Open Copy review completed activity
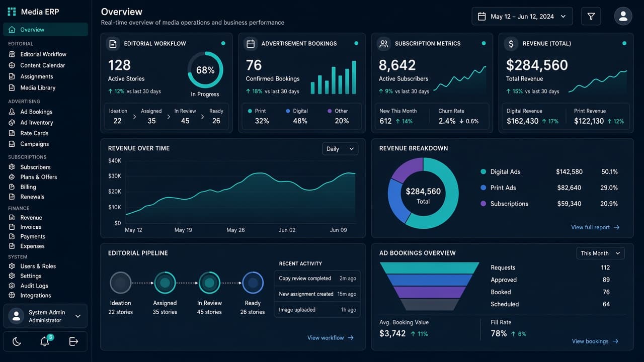Viewport: 644px width, 362px height. point(317,279)
